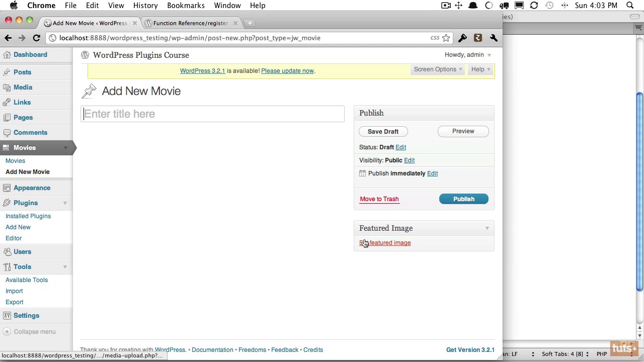This screenshot has height=362, width=644.
Task: Reload the page with refresh icon
Action: coord(36,38)
